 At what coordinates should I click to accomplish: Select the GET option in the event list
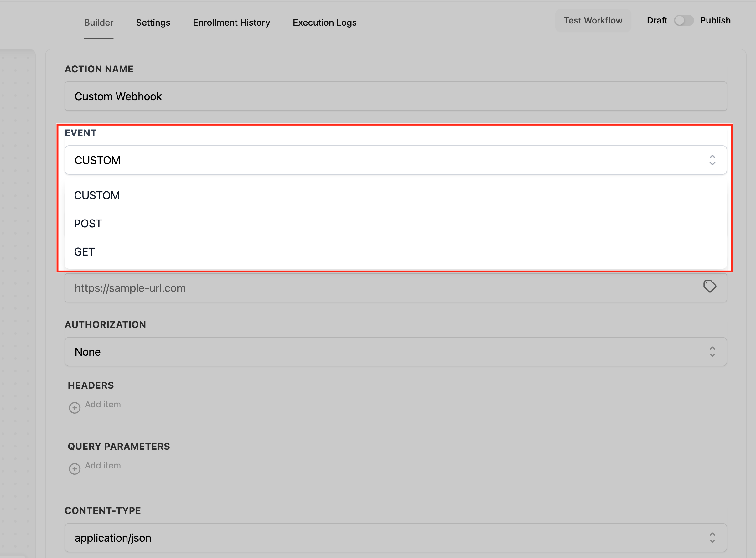click(85, 252)
